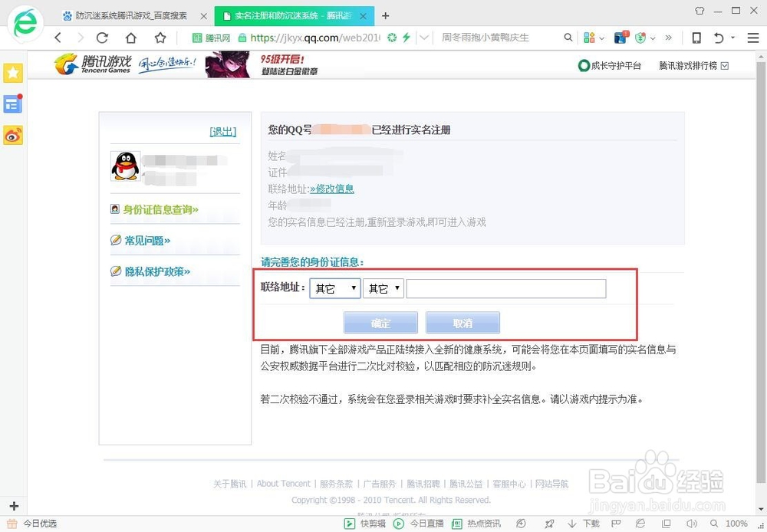Click the 客服中心 footer link
The height and width of the screenshot is (532, 767).
click(509, 484)
